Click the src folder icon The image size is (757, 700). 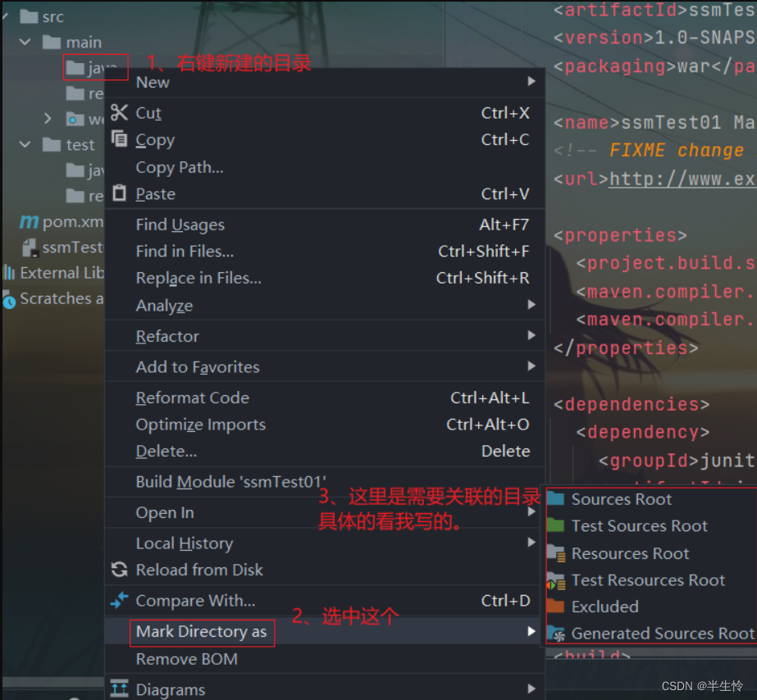point(29,16)
